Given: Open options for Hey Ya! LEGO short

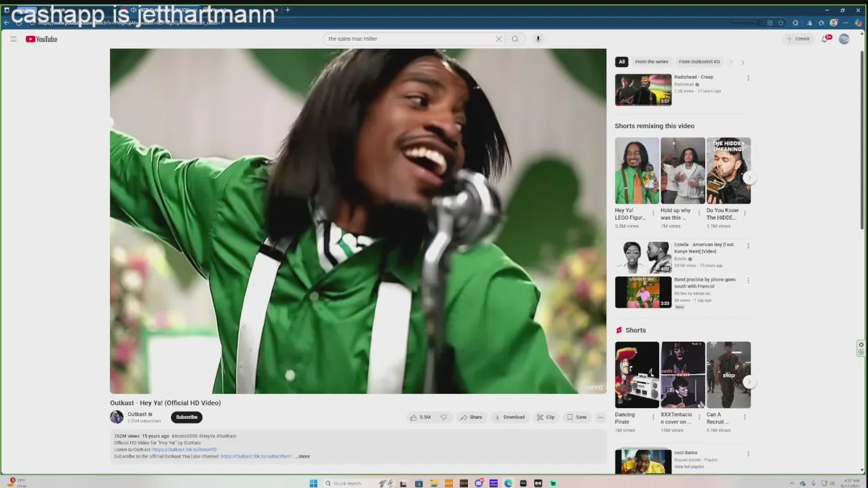Looking at the screenshot, I should click(654, 213).
